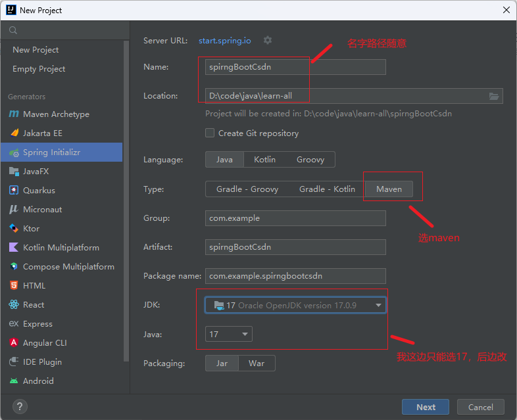The height and width of the screenshot is (420, 517).
Task: Open the Maven Archetype generator
Action: [62, 114]
